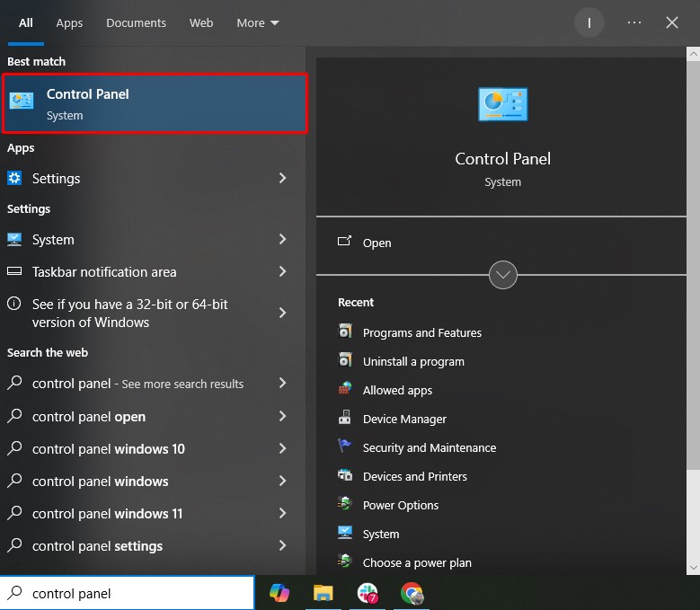
Task: Open Google Chrome from the taskbar
Action: click(412, 593)
